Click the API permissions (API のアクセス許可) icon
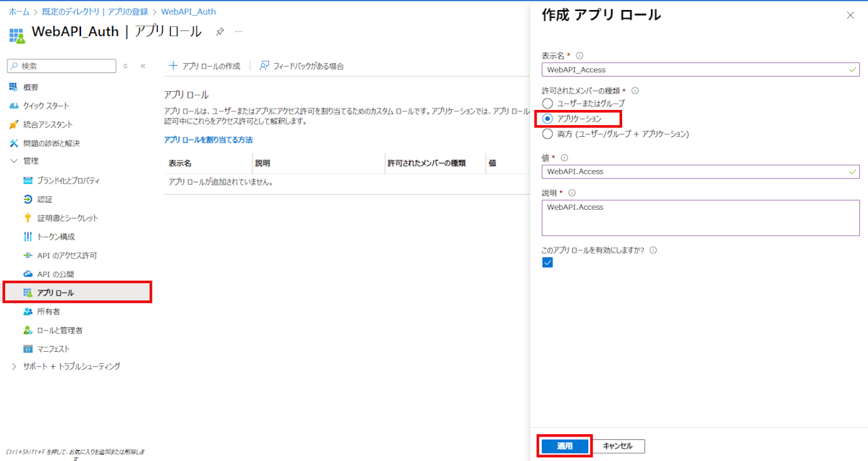 [x=28, y=255]
